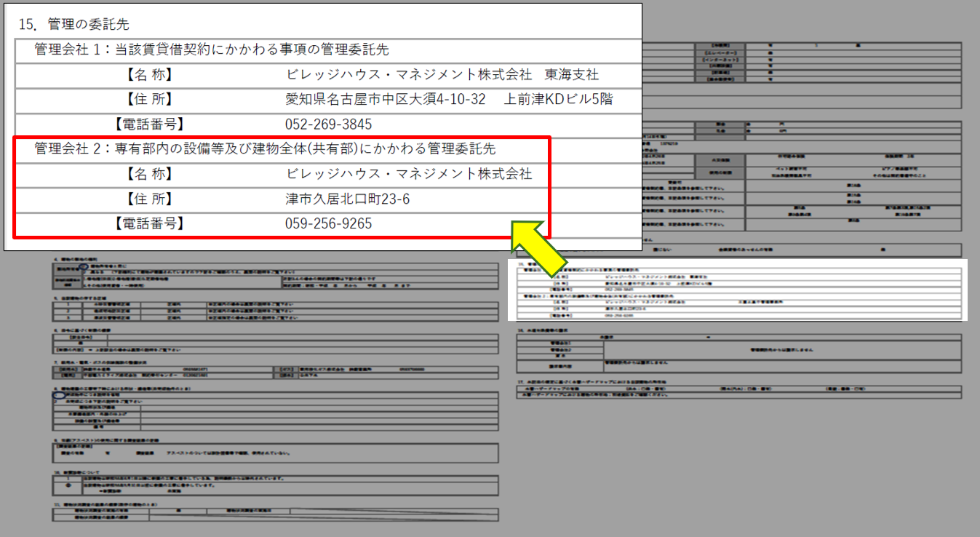
Task: Select address 愛知県名古屋市中区大須4-10-32
Action: pos(386,100)
